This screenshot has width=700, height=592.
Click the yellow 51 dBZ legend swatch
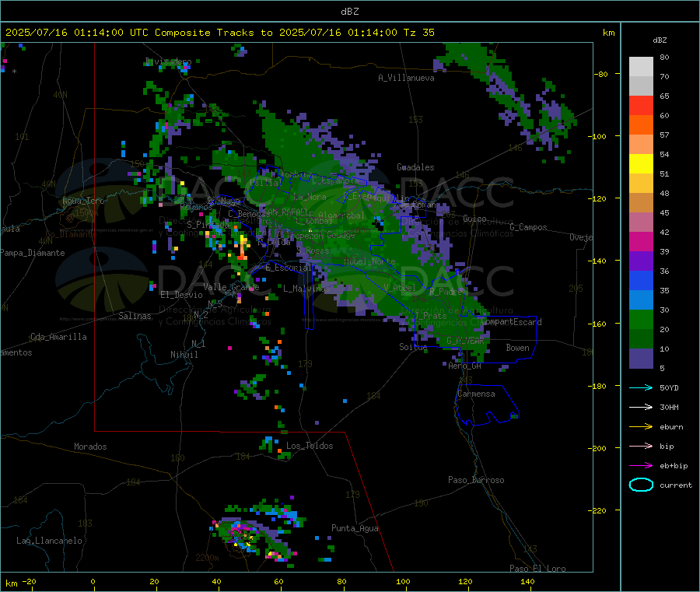pyautogui.click(x=641, y=164)
